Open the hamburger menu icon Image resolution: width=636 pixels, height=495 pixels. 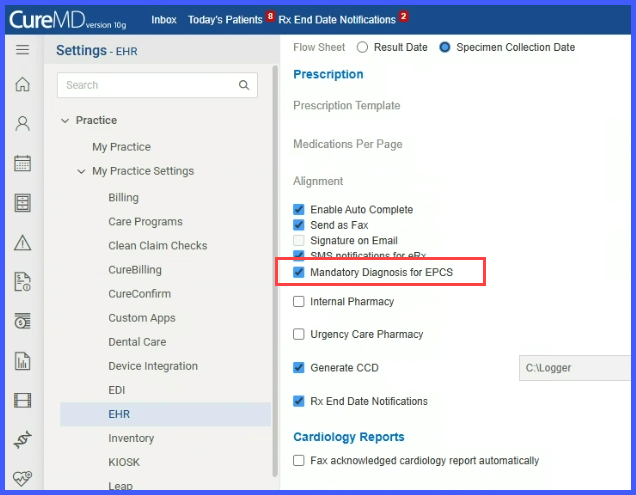coord(22,50)
